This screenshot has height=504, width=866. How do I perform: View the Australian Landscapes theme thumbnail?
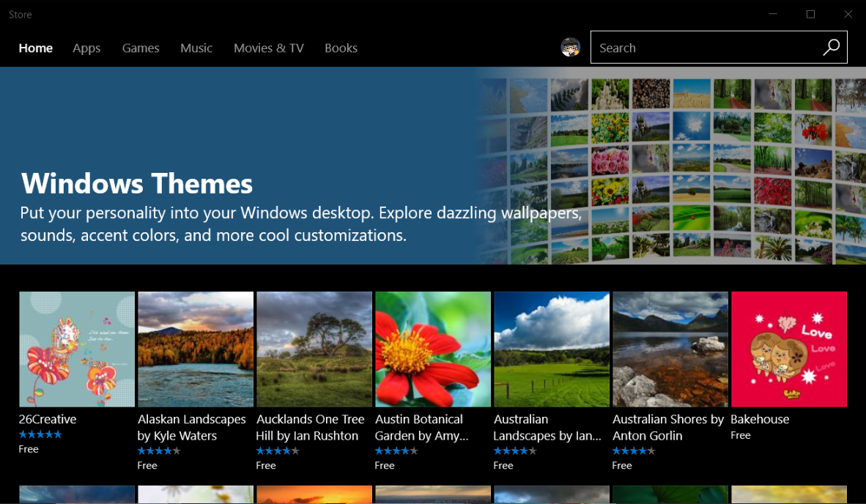(552, 349)
